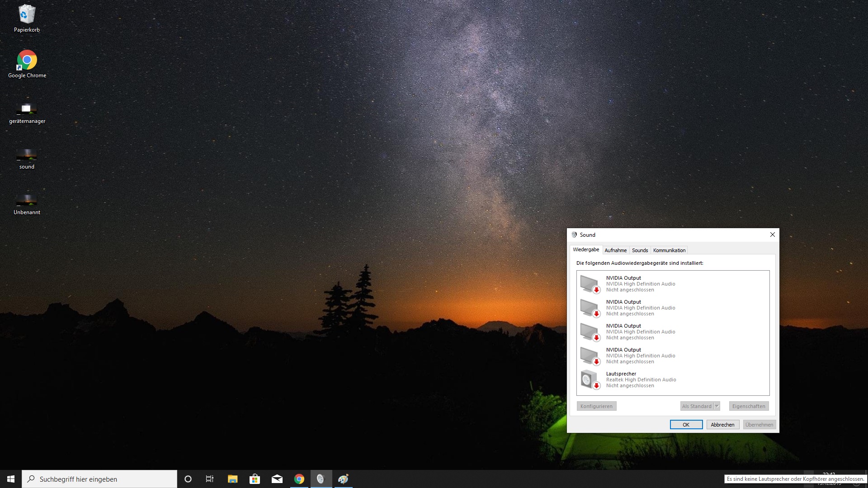Screen dimensions: 868x488
Task: Select the sound desktop image file
Action: click(27, 155)
